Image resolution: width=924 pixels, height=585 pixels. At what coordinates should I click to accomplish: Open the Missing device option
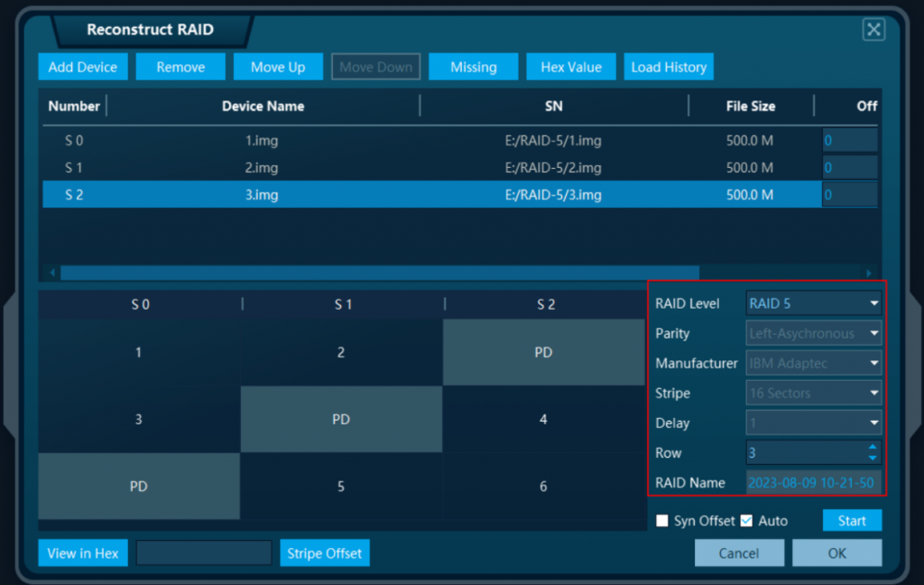pyautogui.click(x=473, y=66)
